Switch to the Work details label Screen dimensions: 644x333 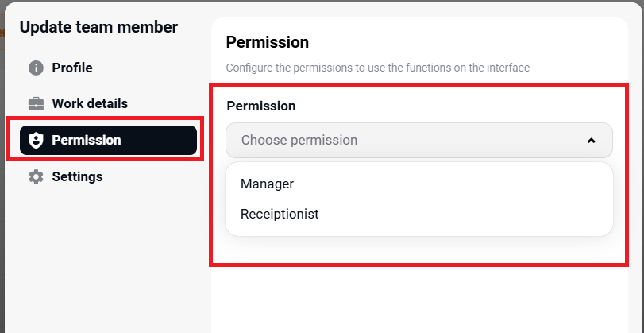[x=90, y=104]
